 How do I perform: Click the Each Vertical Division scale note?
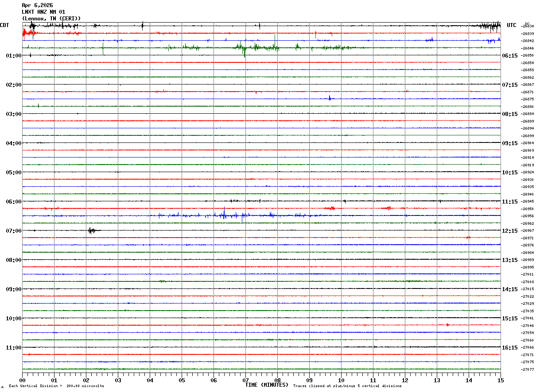tap(56, 386)
